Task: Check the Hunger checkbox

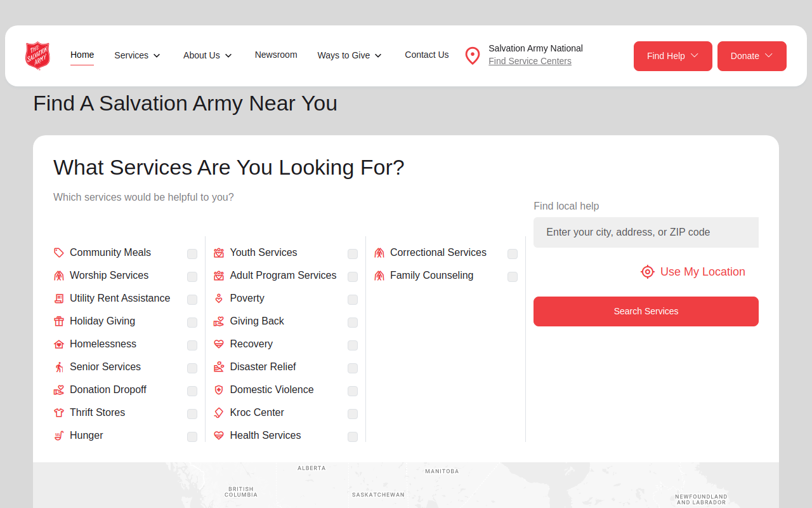Action: point(192,437)
